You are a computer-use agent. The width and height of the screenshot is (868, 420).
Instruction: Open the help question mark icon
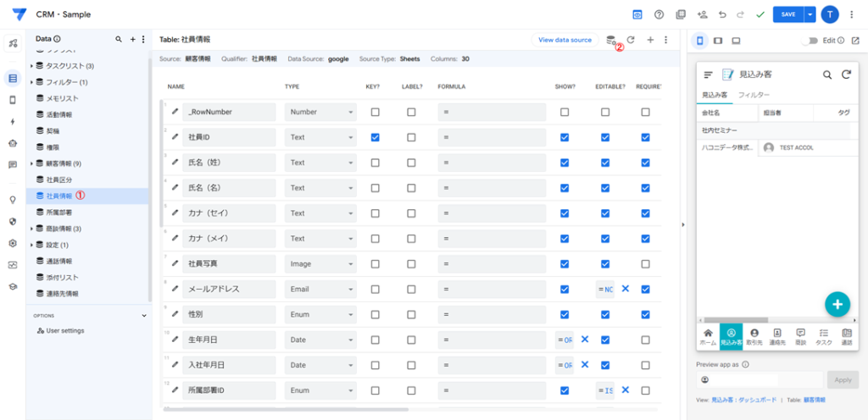coord(659,15)
